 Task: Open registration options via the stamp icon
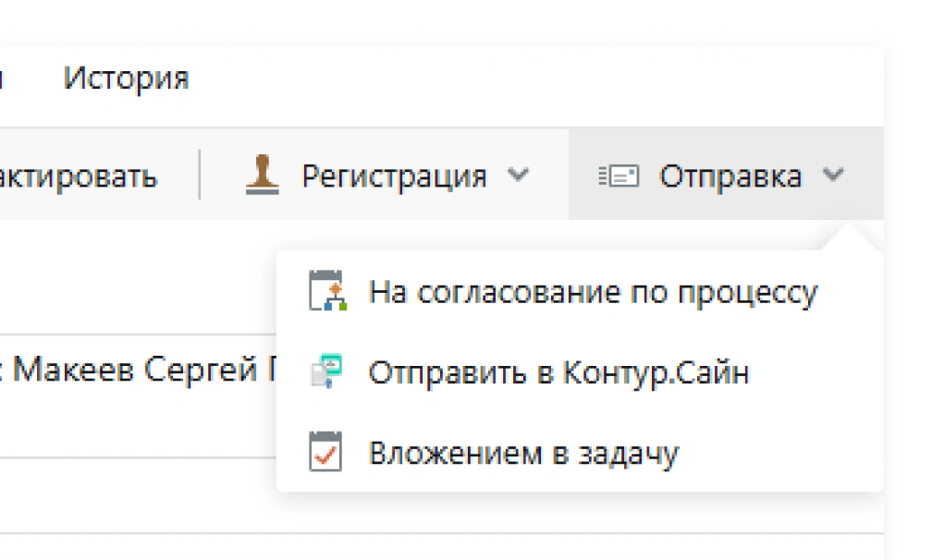261,176
